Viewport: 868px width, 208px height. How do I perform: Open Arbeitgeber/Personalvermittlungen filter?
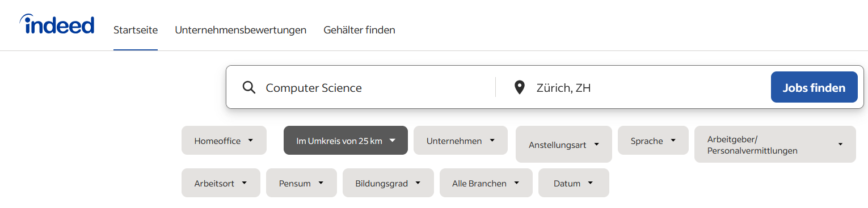pyautogui.click(x=775, y=145)
